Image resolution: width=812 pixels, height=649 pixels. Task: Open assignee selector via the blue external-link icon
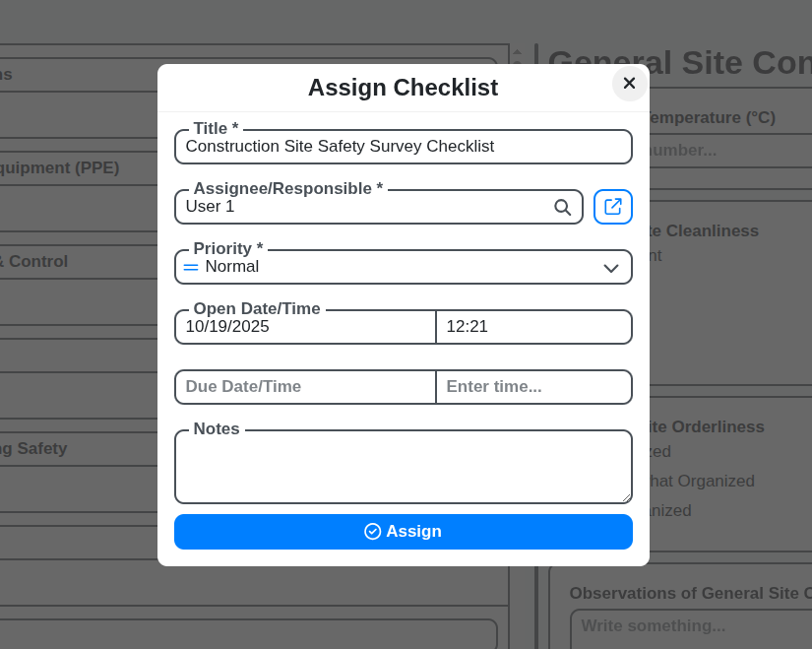click(x=612, y=207)
